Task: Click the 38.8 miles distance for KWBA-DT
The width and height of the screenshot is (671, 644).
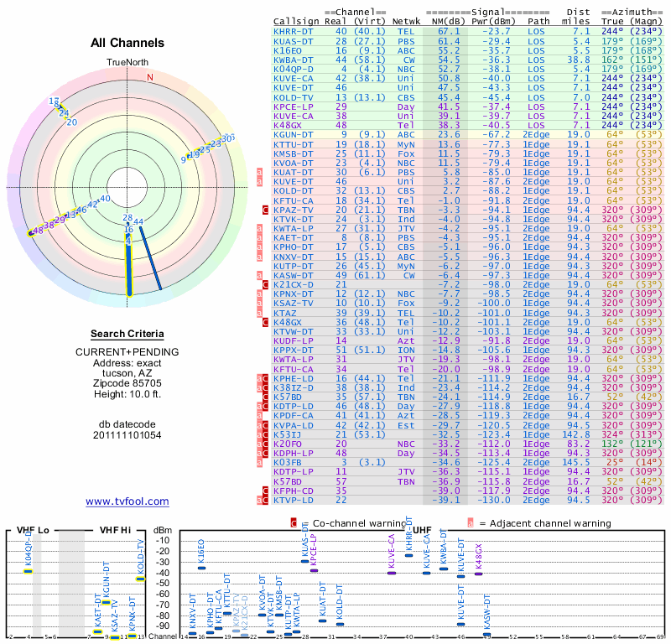Action: (579, 60)
